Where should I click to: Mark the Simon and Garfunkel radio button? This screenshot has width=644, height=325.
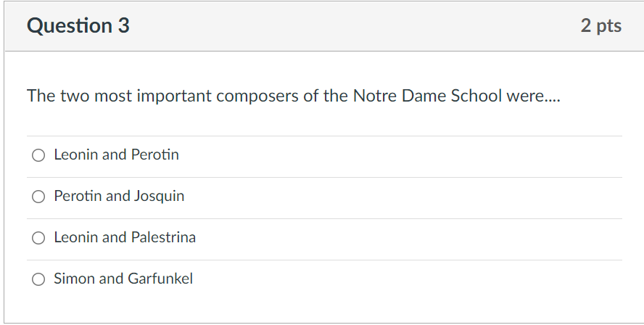(39, 279)
